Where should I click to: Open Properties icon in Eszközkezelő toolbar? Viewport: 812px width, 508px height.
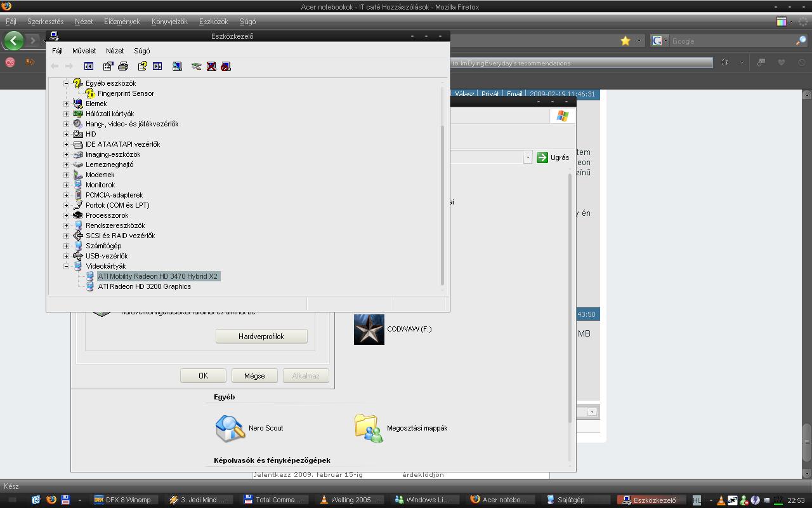(108, 66)
